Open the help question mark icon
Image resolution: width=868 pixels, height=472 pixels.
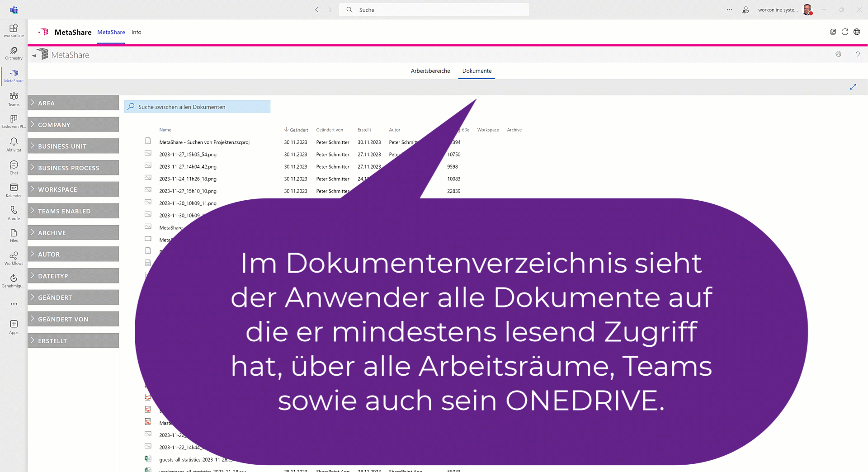click(x=858, y=55)
